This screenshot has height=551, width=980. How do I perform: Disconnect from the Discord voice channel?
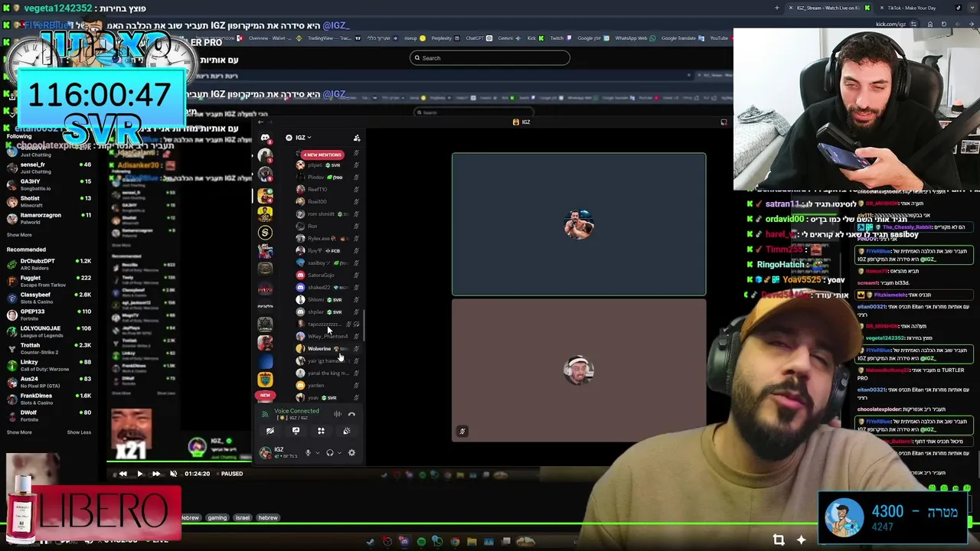[351, 414]
